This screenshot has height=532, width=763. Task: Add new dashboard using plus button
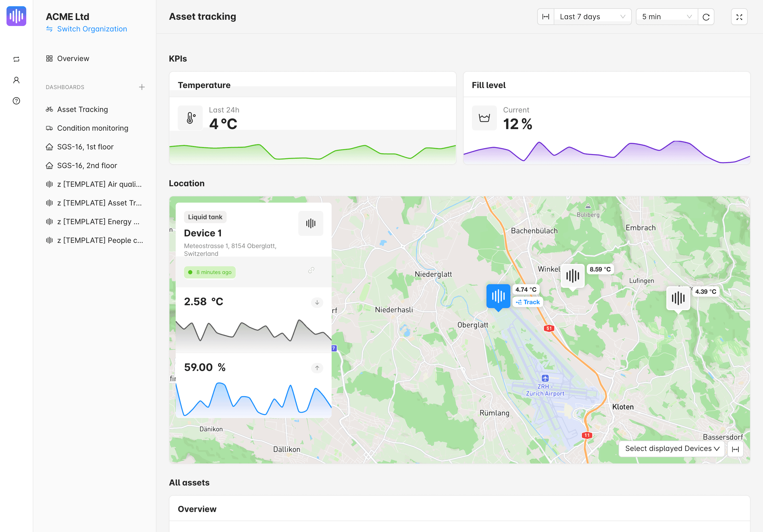[x=142, y=88]
